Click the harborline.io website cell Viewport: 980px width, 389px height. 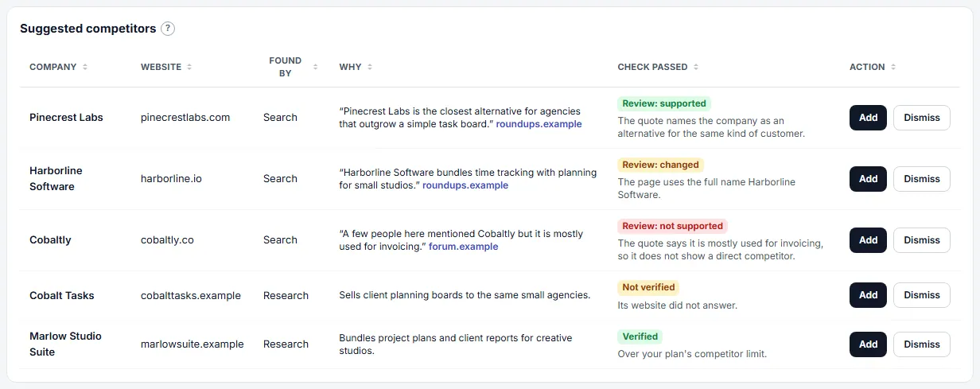[x=171, y=179]
